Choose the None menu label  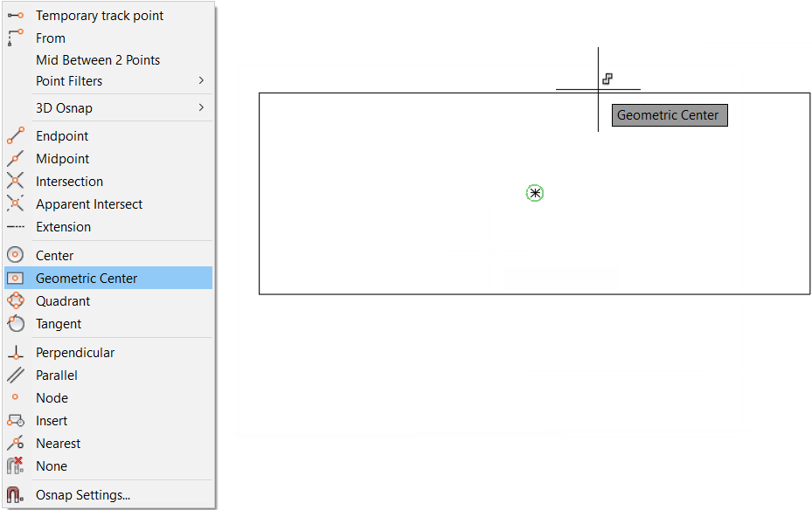point(52,466)
